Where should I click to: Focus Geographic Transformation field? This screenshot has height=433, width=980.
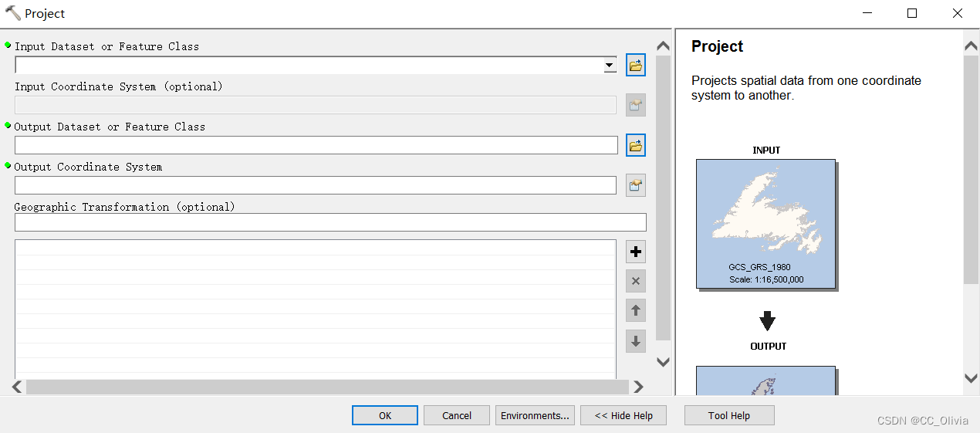point(330,222)
